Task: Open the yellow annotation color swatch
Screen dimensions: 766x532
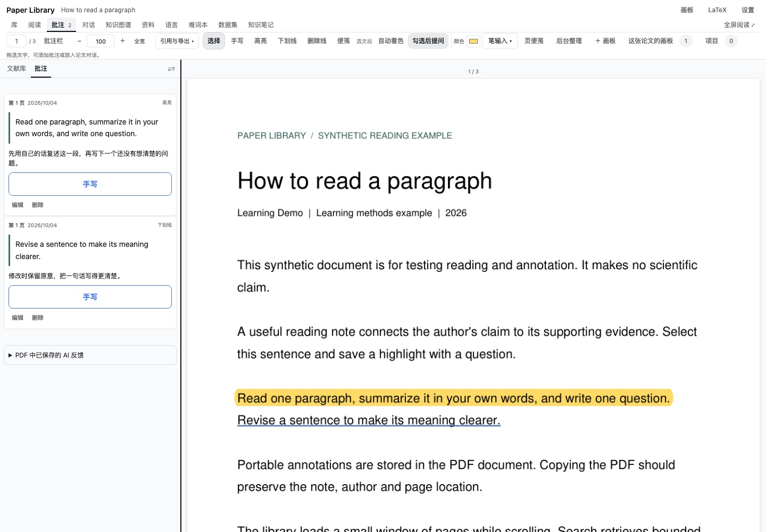Action: click(473, 41)
